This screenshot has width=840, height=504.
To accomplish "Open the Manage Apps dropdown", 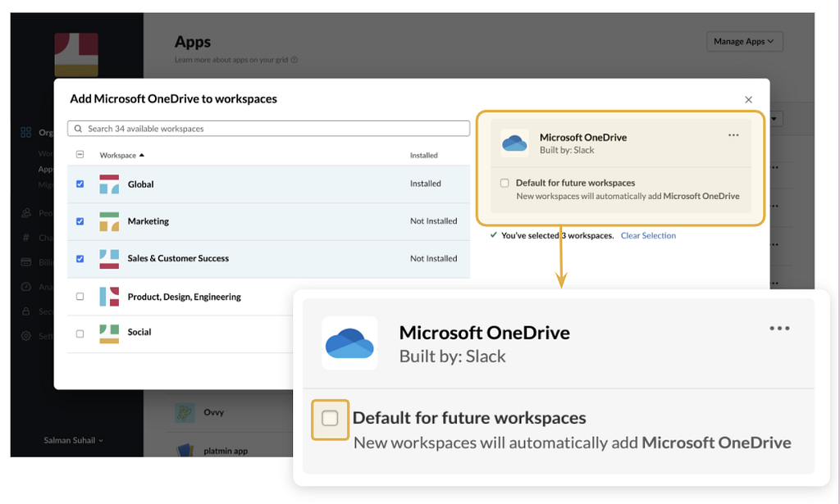I will [x=745, y=42].
